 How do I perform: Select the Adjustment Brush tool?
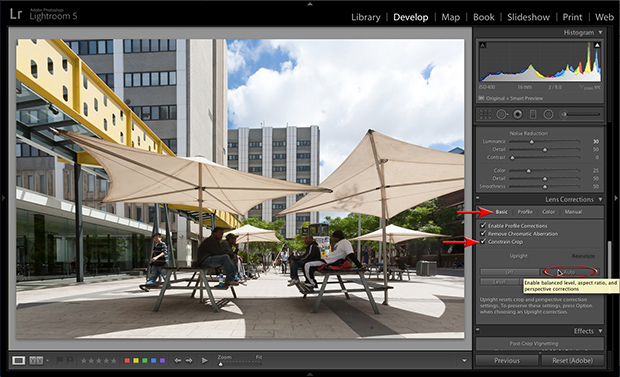pos(580,114)
